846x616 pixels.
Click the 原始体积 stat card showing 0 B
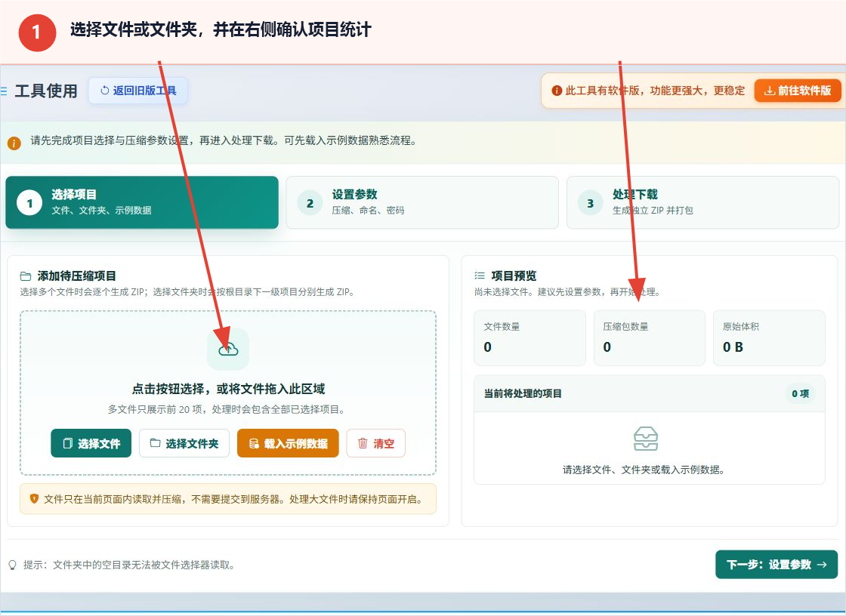770,337
